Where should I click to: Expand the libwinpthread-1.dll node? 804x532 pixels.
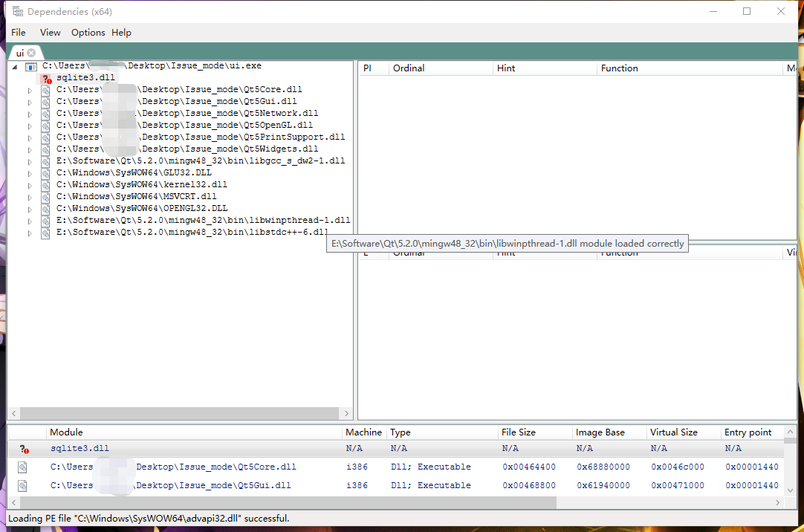tap(28, 220)
